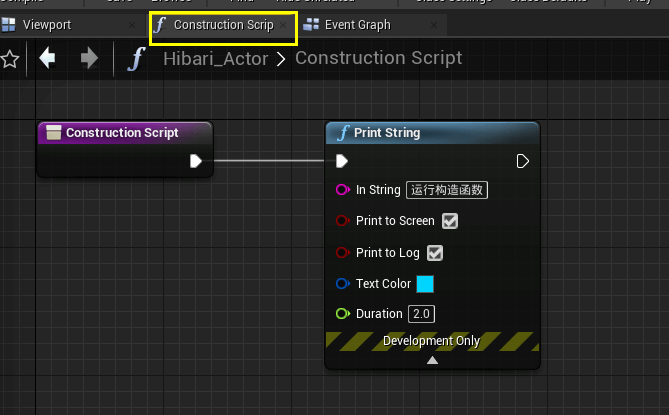Click the Construction Script node icon
669x415 pixels.
pyautogui.click(x=54, y=132)
